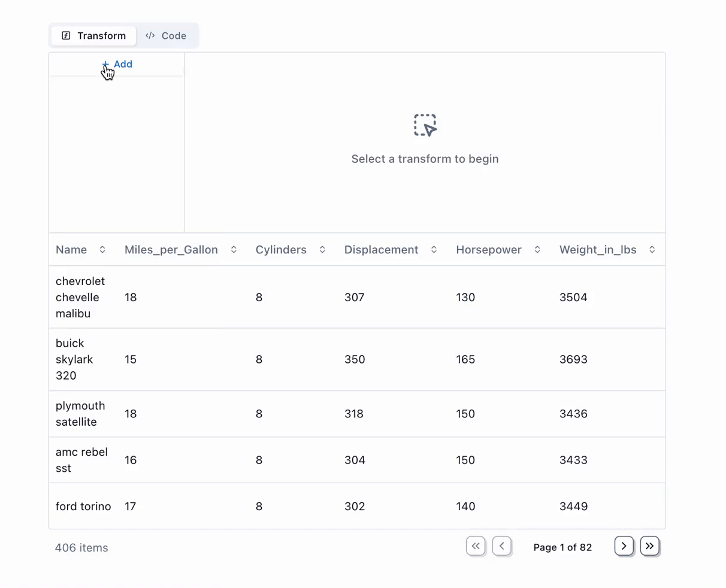726x588 pixels.
Task: Jump to the last page
Action: point(649,546)
